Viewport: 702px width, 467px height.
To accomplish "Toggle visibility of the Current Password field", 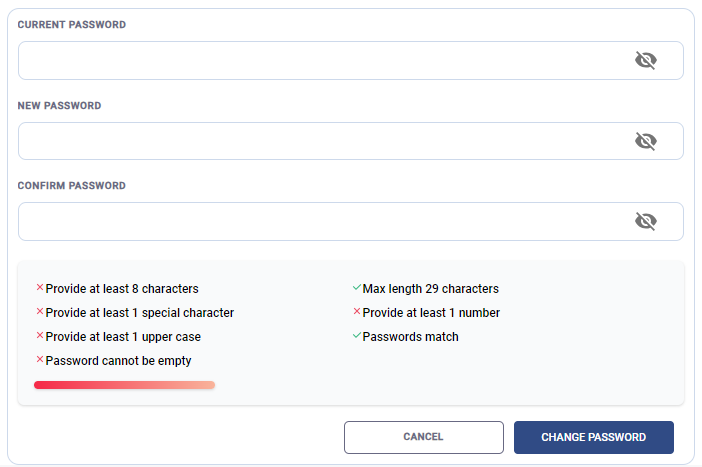I will [x=646, y=60].
